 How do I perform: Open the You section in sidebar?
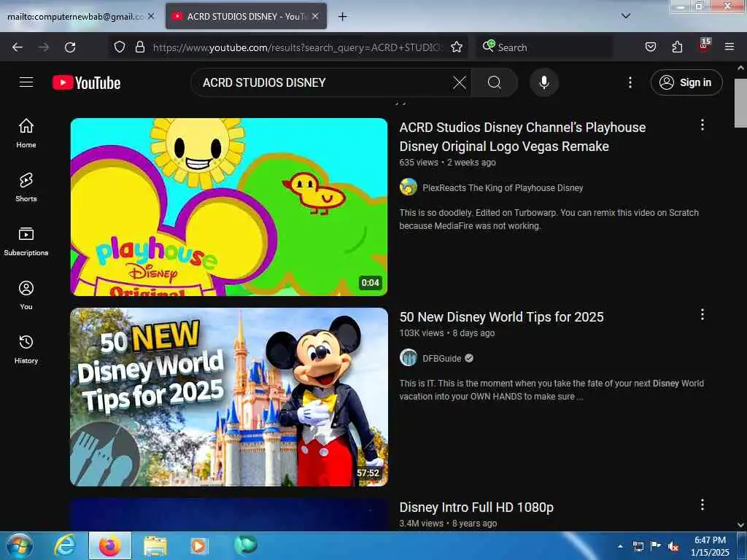tap(26, 295)
